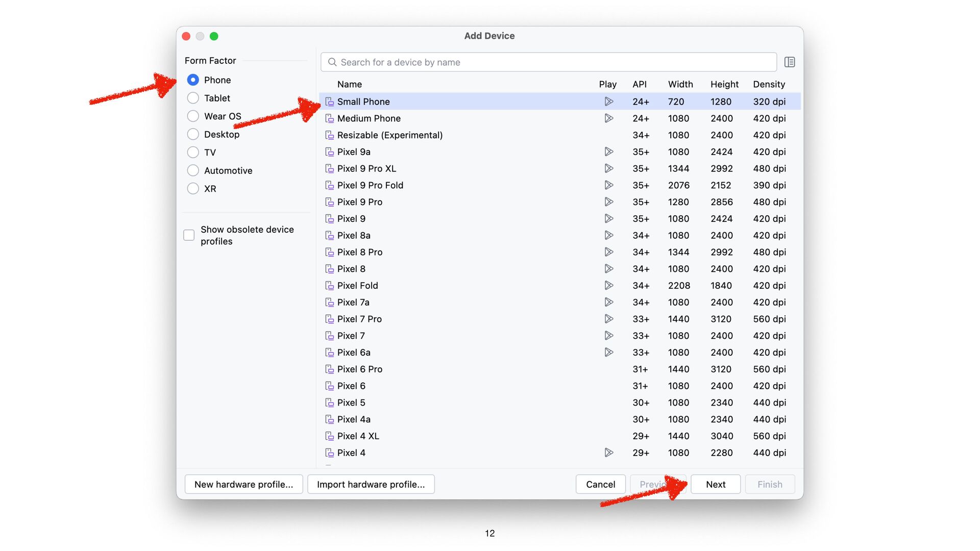This screenshot has height=551, width=980.
Task: Select the Pixel 8a device name
Action: [x=354, y=235]
